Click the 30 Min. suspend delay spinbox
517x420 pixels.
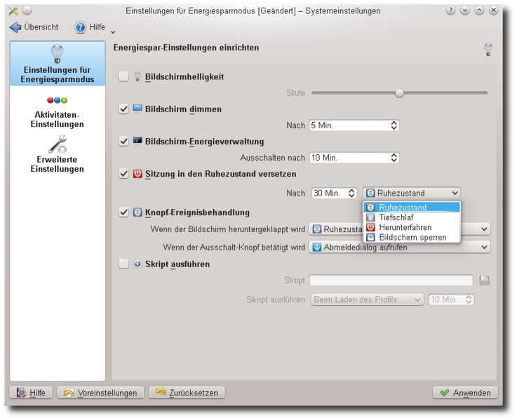click(334, 193)
